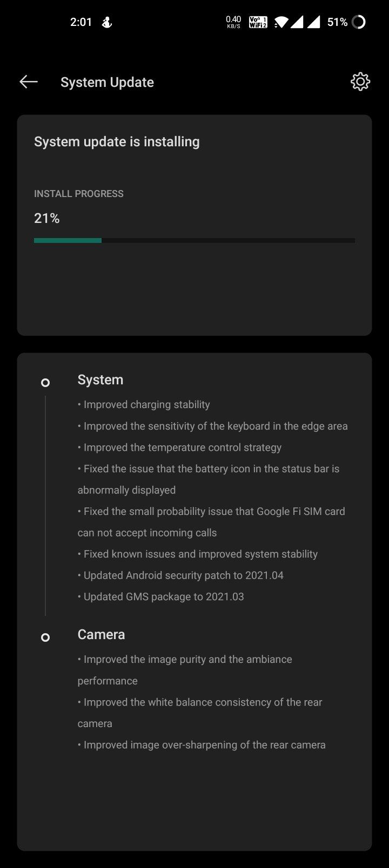Select the Camera changelog heading
Screen dimensions: 389x868
101,634
